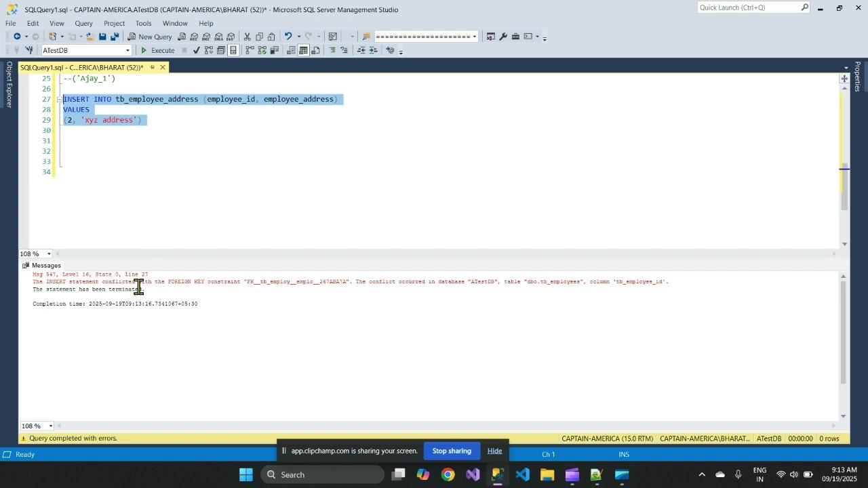Click the Paste icon
This screenshot has width=868, height=488.
(272, 37)
